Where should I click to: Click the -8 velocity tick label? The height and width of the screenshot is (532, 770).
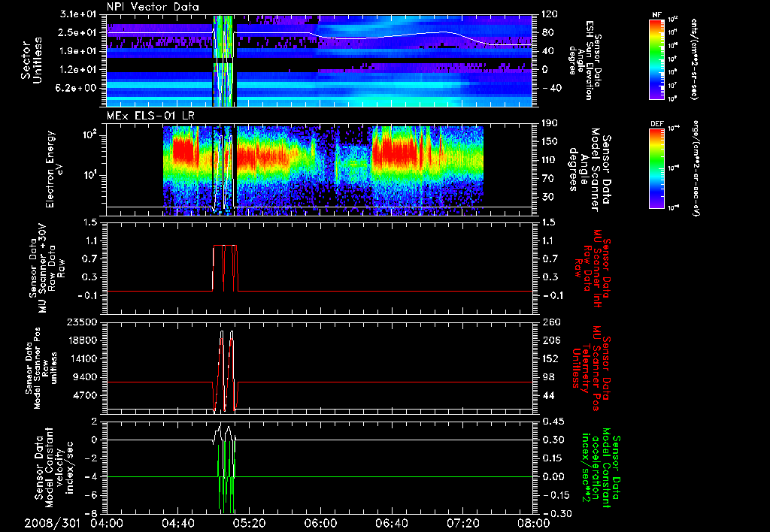92,513
